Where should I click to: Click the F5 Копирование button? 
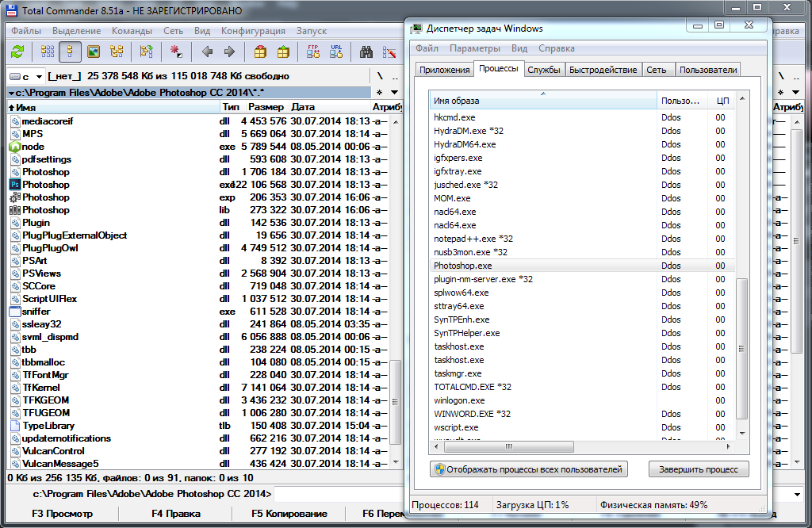coord(289,514)
